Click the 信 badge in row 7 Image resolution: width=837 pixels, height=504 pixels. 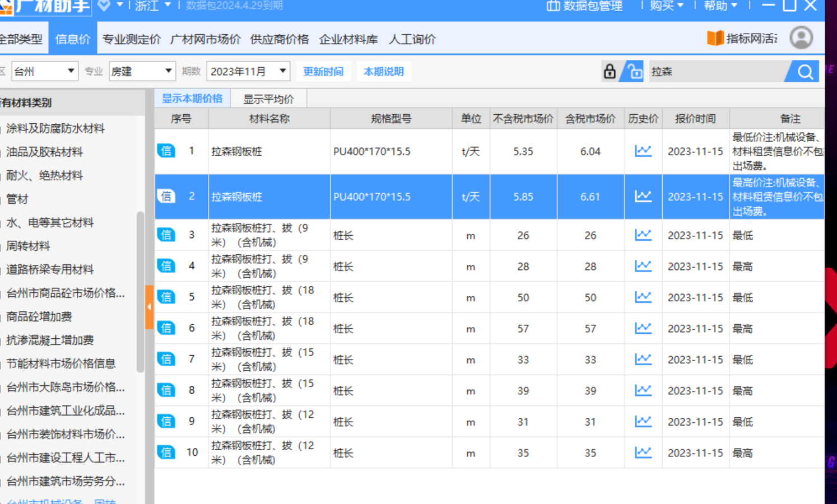click(166, 360)
